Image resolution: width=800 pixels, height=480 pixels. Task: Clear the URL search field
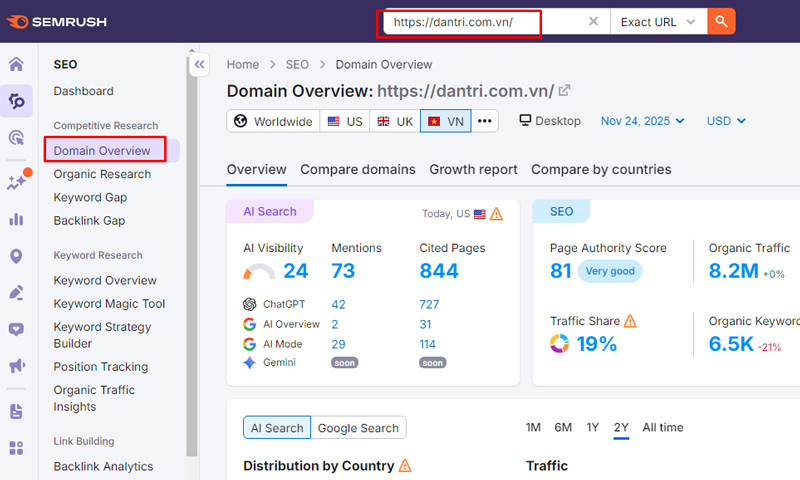pos(593,22)
